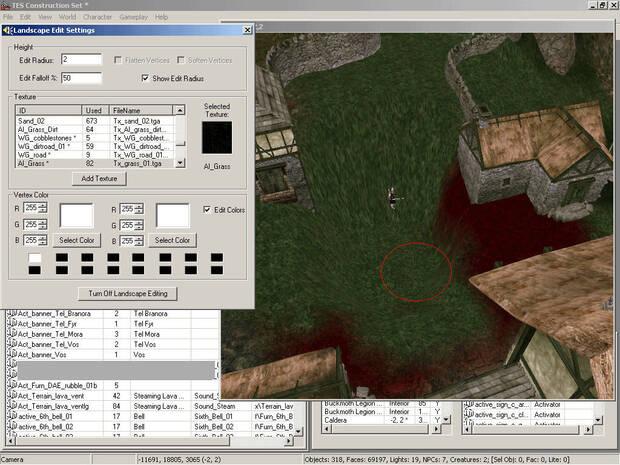Image resolution: width=620 pixels, height=465 pixels.
Task: Click the TES Construction Set app icon
Action: pyautogui.click(x=6, y=5)
